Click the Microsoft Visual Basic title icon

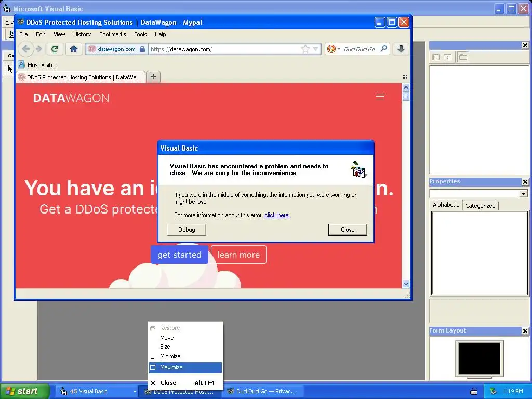click(6, 8)
